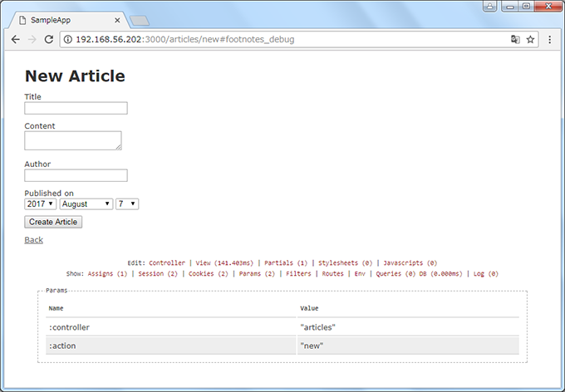
Task: Bookmark this page with star icon
Action: pyautogui.click(x=530, y=39)
